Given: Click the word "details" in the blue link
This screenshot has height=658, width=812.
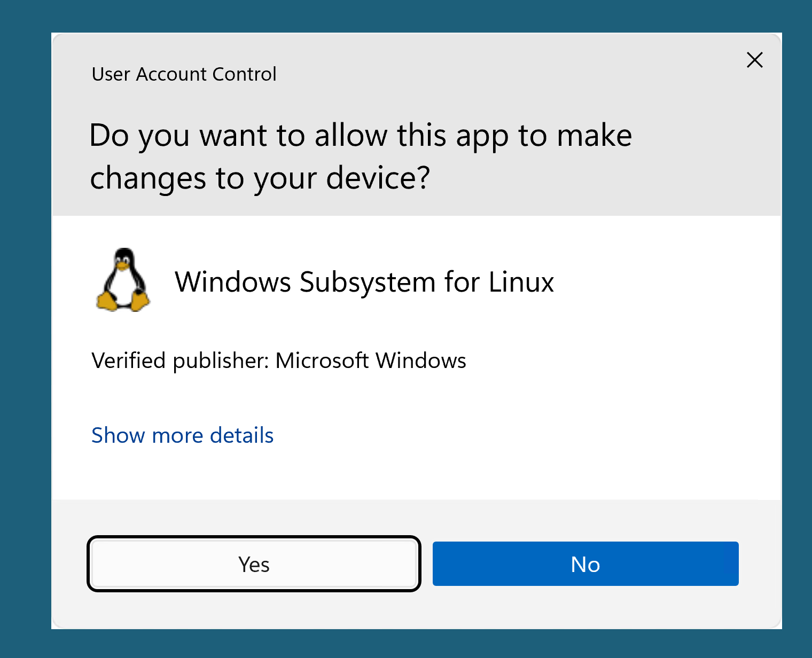Looking at the screenshot, I should [x=241, y=435].
